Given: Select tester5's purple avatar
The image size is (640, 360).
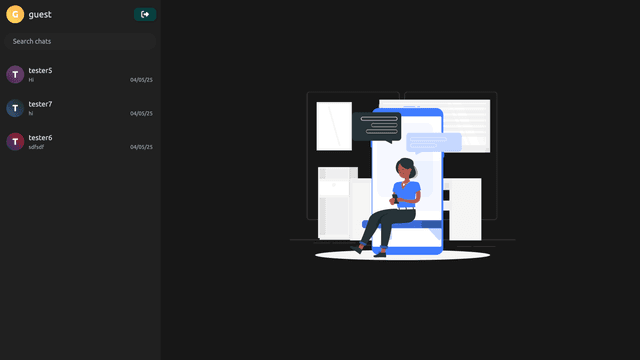Looking at the screenshot, I should (15, 74).
